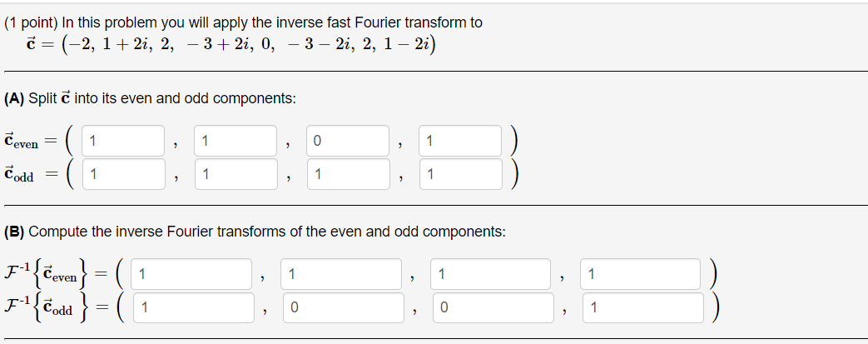Click second box of inverse transform of c_even
This screenshot has width=868, height=344.
click(x=341, y=274)
